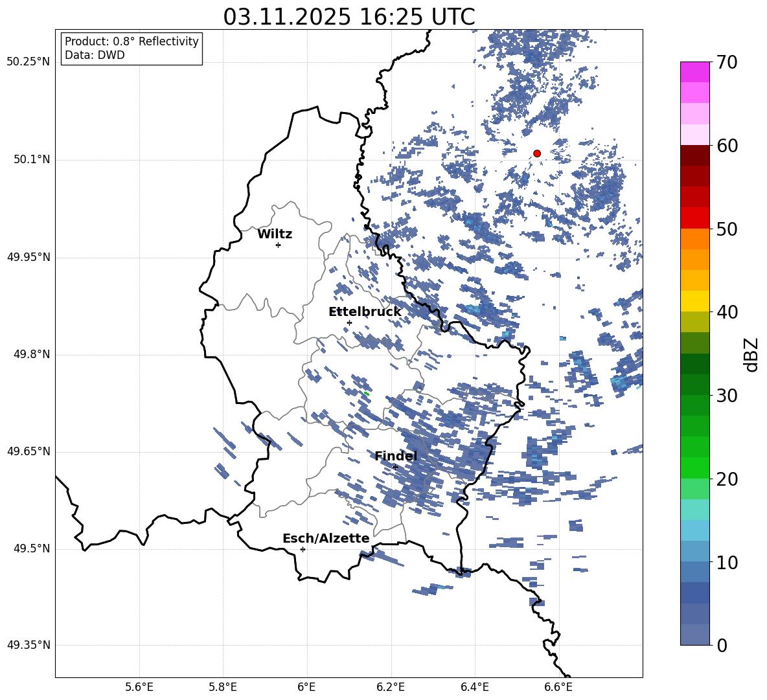
Task: Click the colorbar 50 tick label
Action: pyautogui.click(x=727, y=229)
